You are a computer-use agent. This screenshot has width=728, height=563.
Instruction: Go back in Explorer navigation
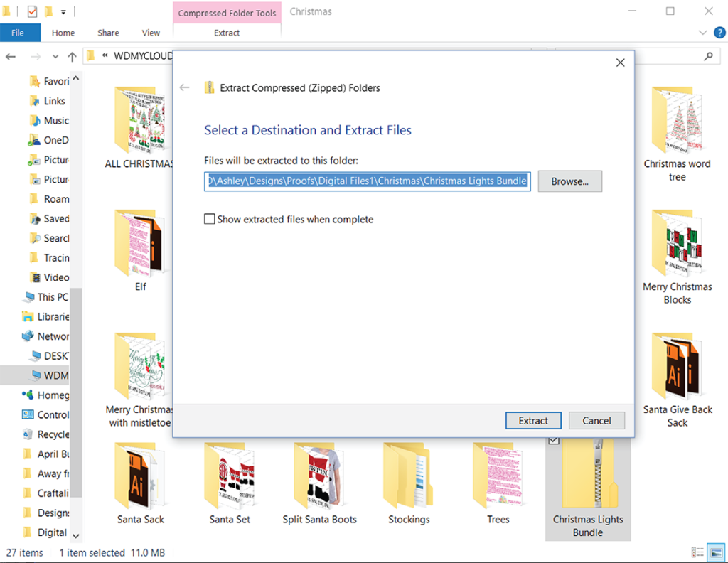11,57
